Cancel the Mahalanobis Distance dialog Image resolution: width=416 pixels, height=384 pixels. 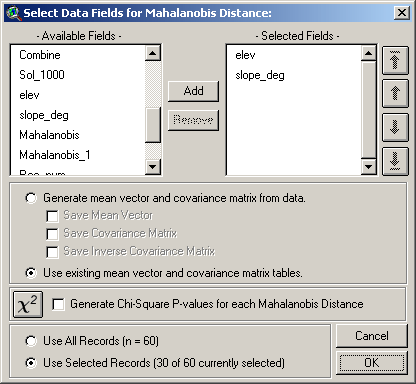point(372,336)
